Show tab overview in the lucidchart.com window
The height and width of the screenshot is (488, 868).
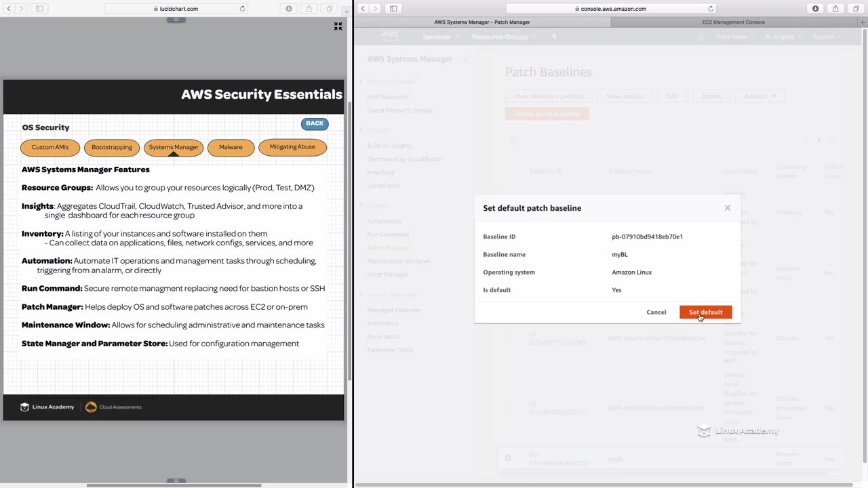(x=330, y=9)
